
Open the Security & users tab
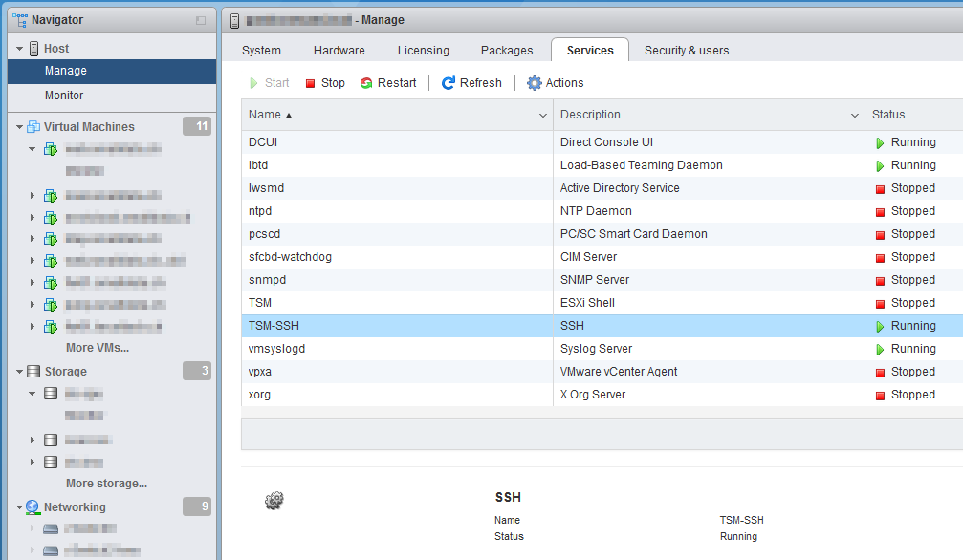click(x=687, y=51)
